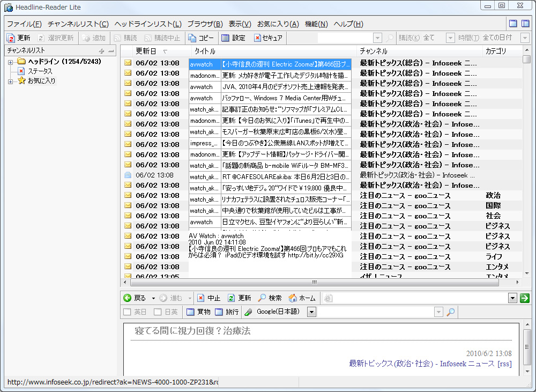Open the 機能(N) menu
The width and height of the screenshot is (536, 392).
[x=316, y=24]
